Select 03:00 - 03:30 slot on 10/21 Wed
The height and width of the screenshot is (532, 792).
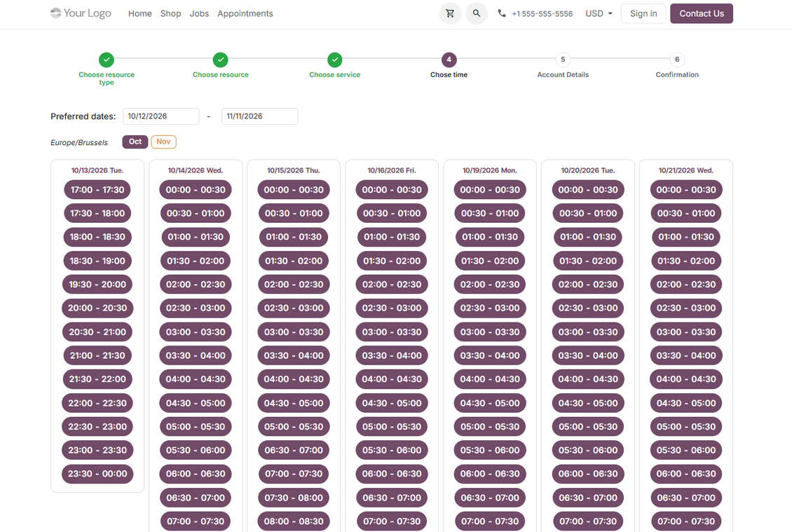point(686,332)
